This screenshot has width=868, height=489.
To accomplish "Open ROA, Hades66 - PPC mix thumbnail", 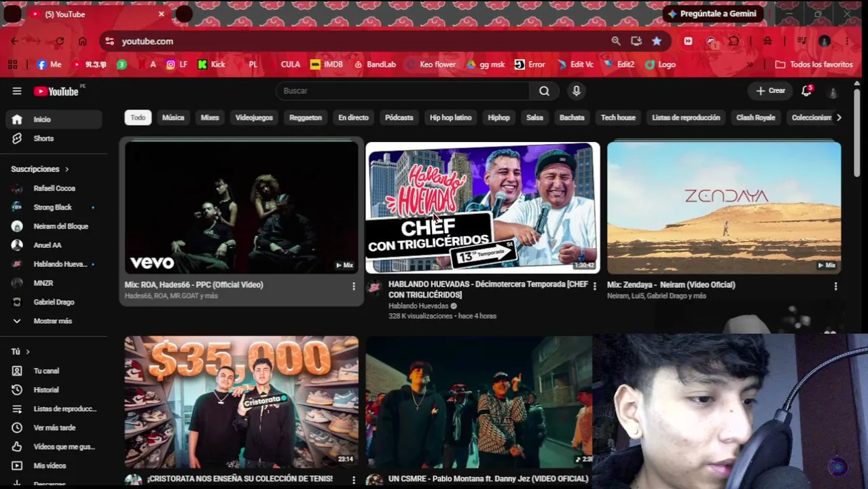I will [241, 207].
